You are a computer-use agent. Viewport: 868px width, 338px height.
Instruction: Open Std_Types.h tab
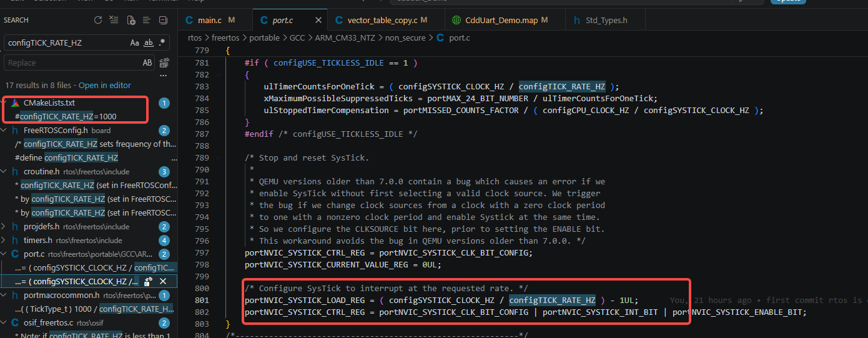coord(606,20)
